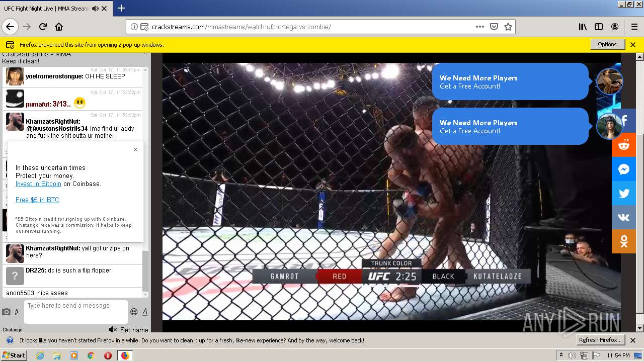Open the volume speaker tray icon
The image size is (644, 362).
[572, 355]
